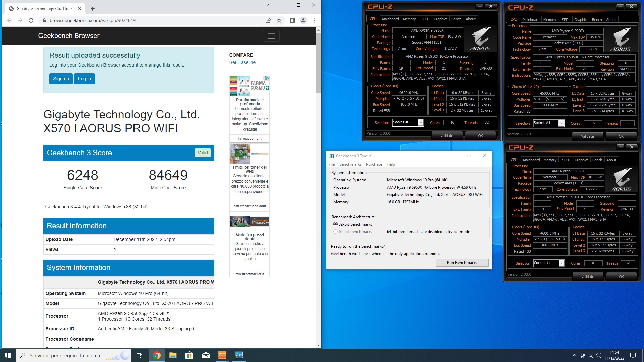Click the taskbar clock showing 14:54
Image resolution: width=644 pixels, height=362 pixels.
click(614, 355)
